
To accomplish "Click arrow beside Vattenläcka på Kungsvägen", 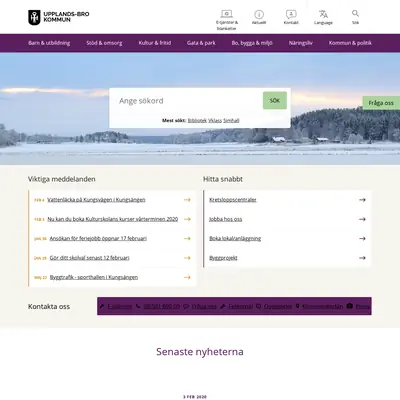I will point(187,200).
